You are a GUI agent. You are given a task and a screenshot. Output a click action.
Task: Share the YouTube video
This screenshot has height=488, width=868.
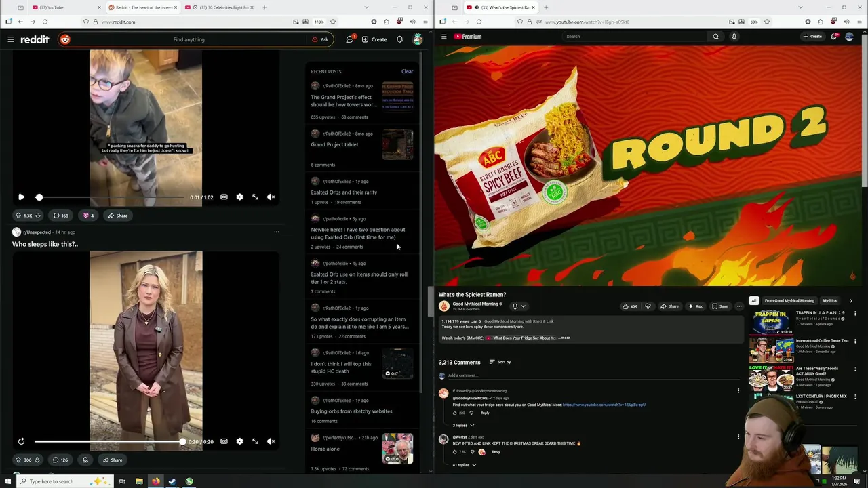click(x=669, y=306)
